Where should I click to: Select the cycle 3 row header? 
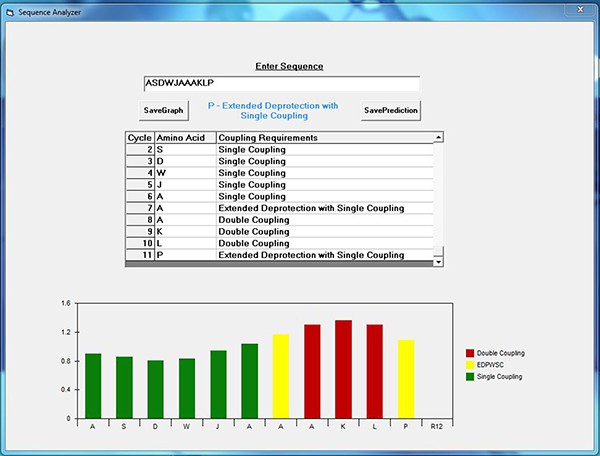tap(140, 161)
